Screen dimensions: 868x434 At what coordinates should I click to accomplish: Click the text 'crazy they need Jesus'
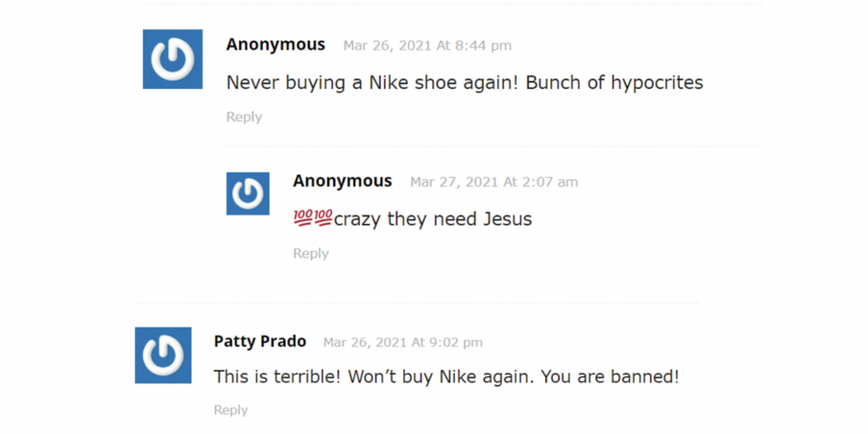[x=432, y=220]
